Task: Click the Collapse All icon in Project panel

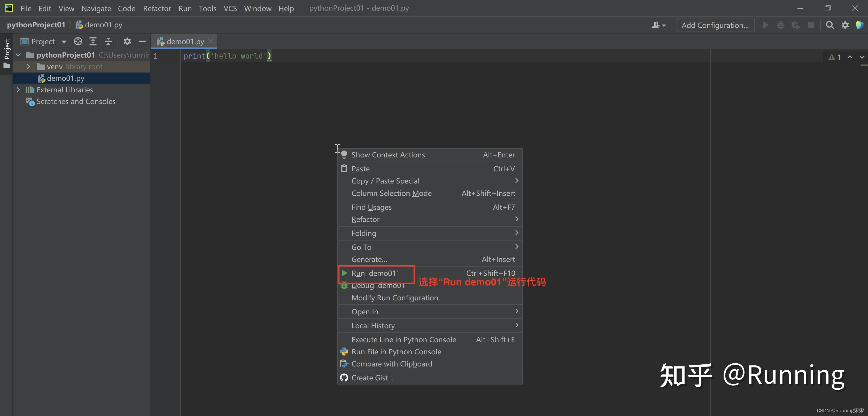Action: point(108,41)
